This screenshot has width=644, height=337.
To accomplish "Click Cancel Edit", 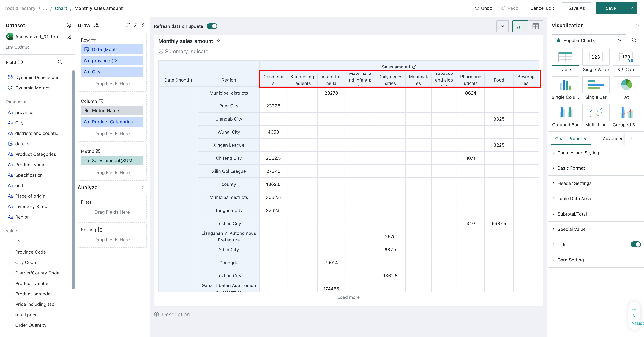I will [542, 8].
